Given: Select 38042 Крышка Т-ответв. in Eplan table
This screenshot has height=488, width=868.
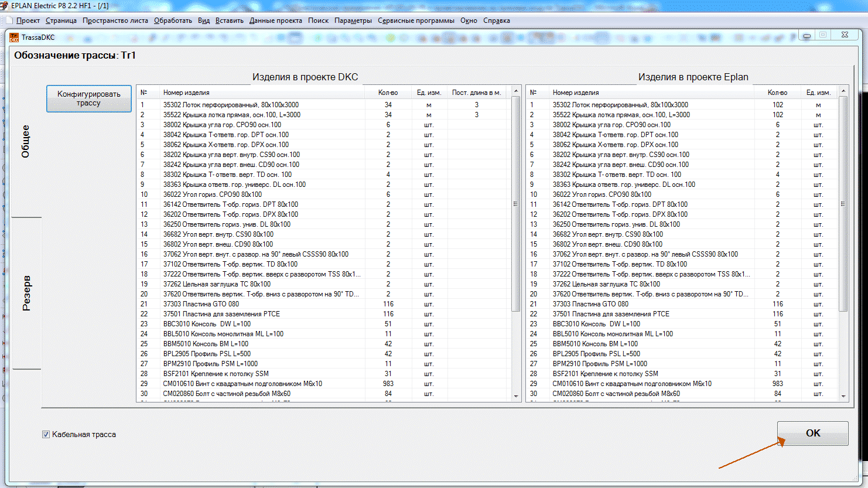Looking at the screenshot, I should click(x=682, y=135).
